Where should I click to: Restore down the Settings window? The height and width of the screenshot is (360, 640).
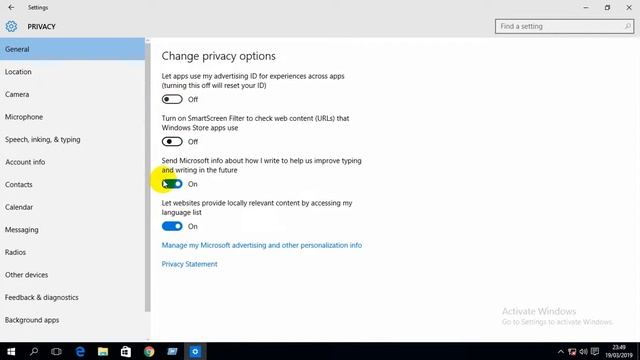tap(607, 7)
